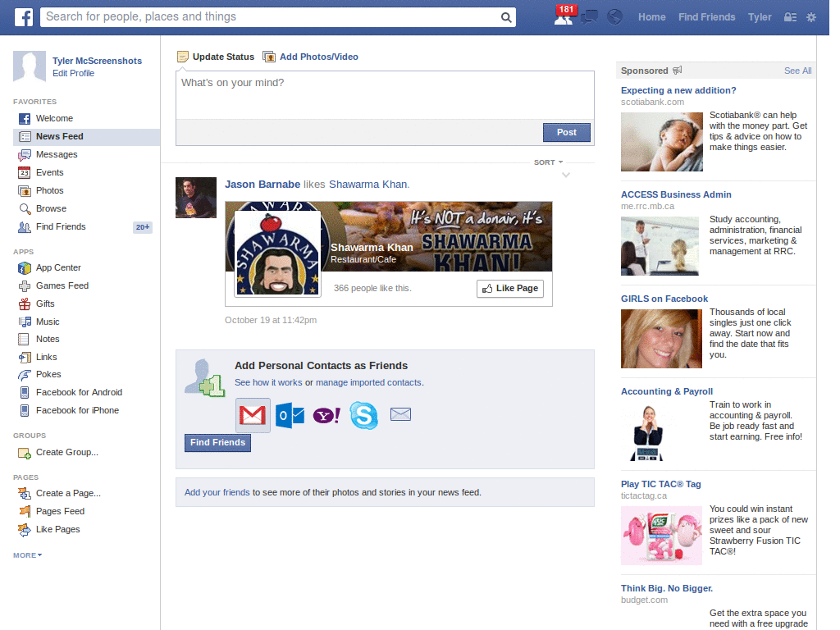Click Create Group sidebar item

pos(58,453)
